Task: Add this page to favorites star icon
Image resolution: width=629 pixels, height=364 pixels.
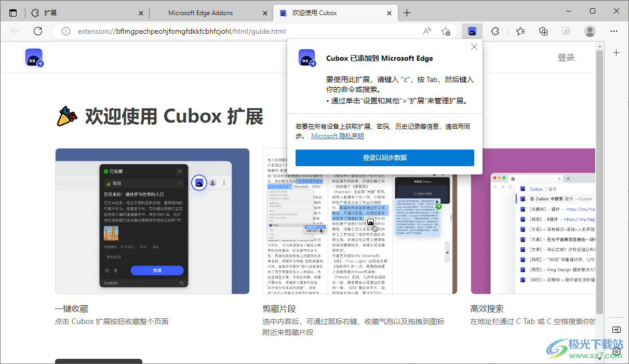Action: click(446, 31)
